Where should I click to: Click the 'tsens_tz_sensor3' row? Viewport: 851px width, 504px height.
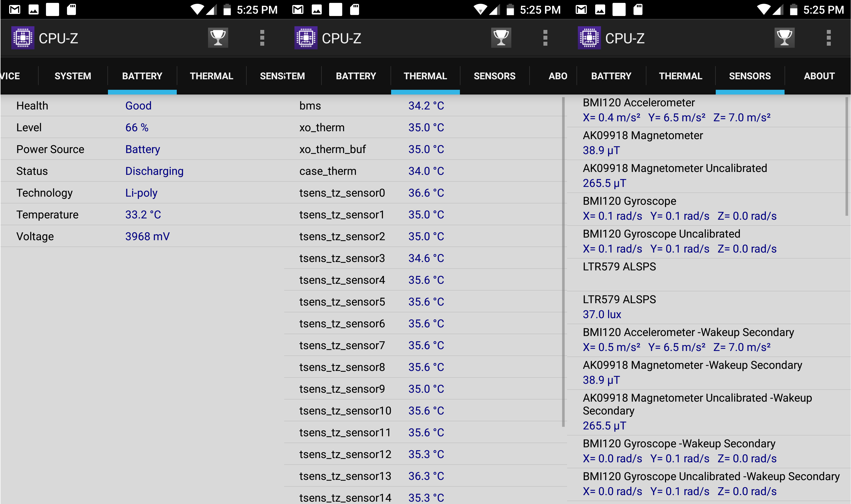coord(425,258)
